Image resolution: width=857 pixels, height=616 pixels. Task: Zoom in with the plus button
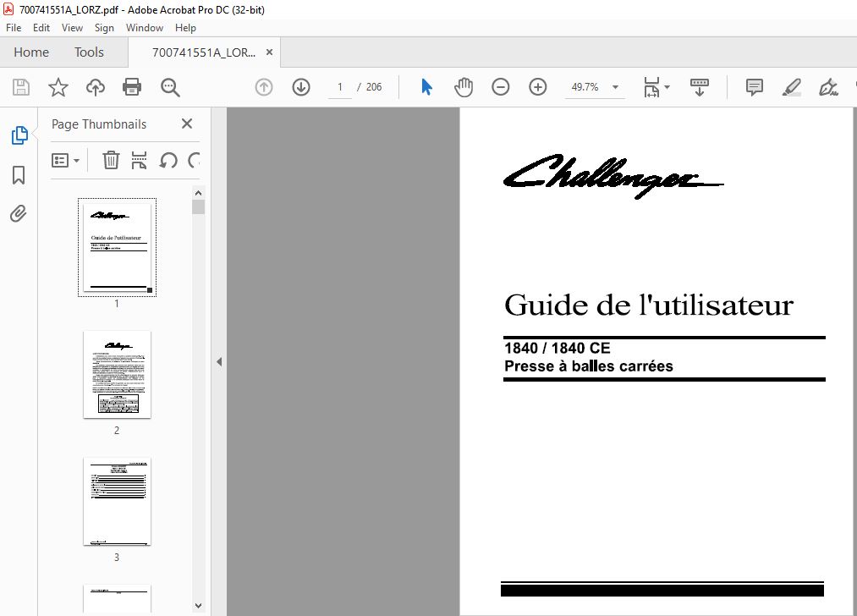pyautogui.click(x=538, y=87)
